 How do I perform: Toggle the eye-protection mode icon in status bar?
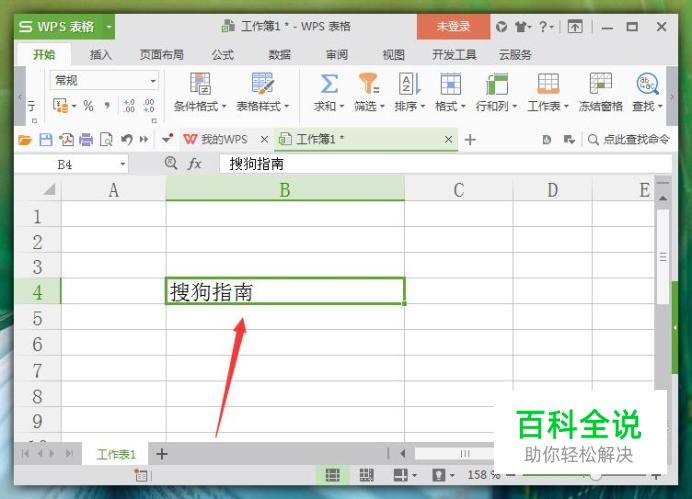pyautogui.click(x=439, y=475)
